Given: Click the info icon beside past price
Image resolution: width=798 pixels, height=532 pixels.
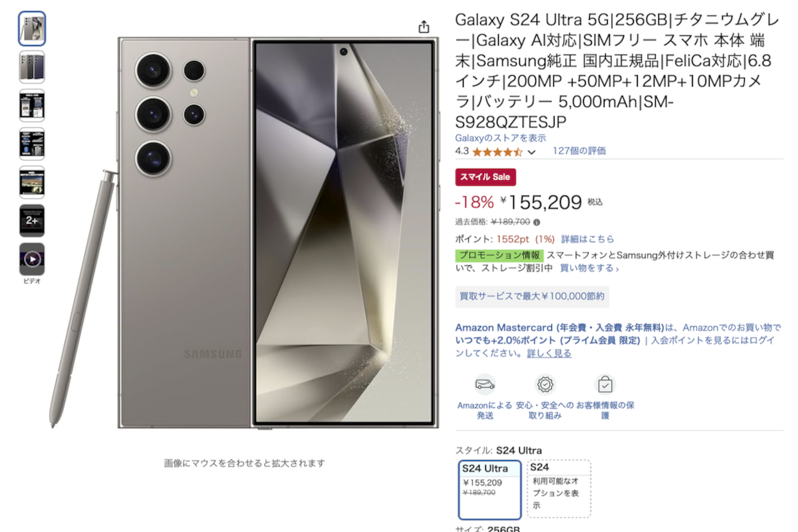Looking at the screenshot, I should pos(537,223).
